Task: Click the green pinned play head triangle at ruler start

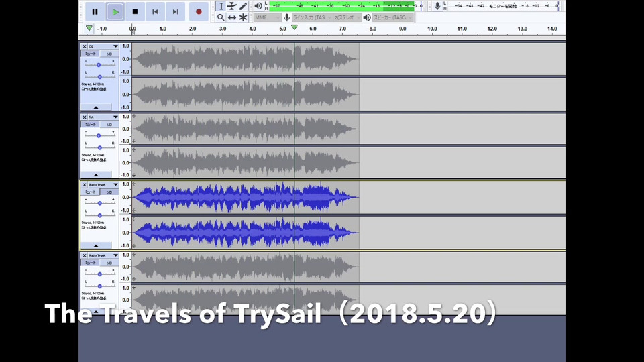Action: pos(89,28)
